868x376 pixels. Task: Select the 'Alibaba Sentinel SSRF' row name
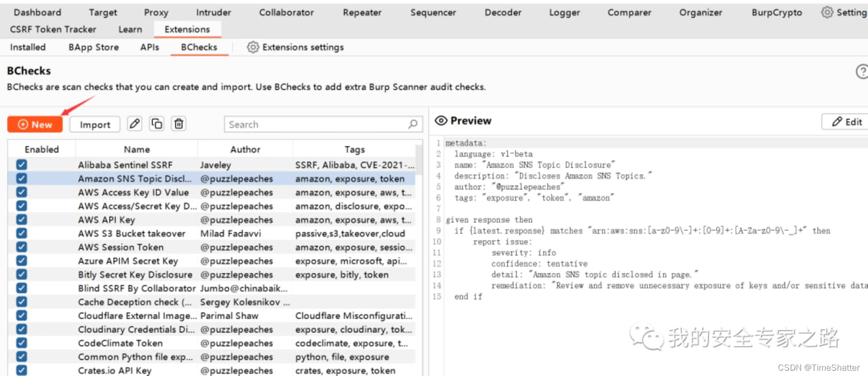[x=125, y=164]
